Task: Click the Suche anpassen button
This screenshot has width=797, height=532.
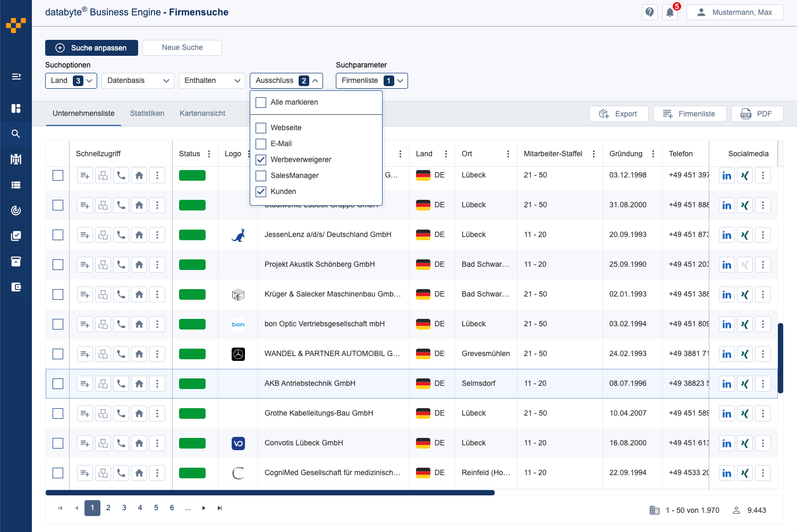Action: tap(91, 48)
